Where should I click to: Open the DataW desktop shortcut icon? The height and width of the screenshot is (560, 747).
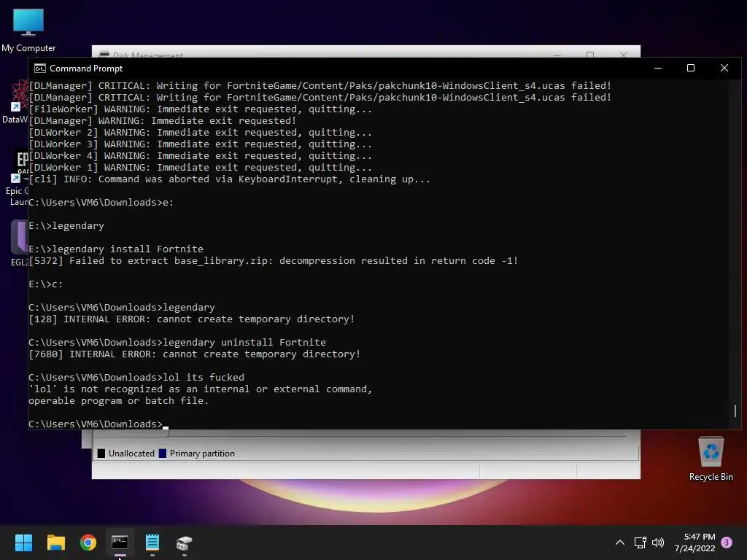coord(15,102)
